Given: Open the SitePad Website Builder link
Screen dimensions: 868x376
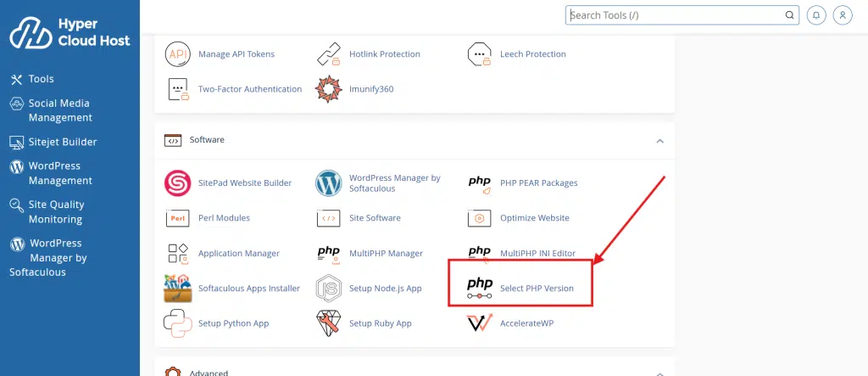Looking at the screenshot, I should click(245, 183).
